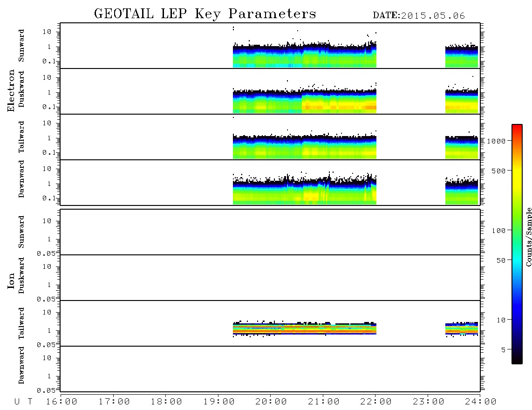
Task: Click the 24:00 time tick label
Action: coord(481,402)
